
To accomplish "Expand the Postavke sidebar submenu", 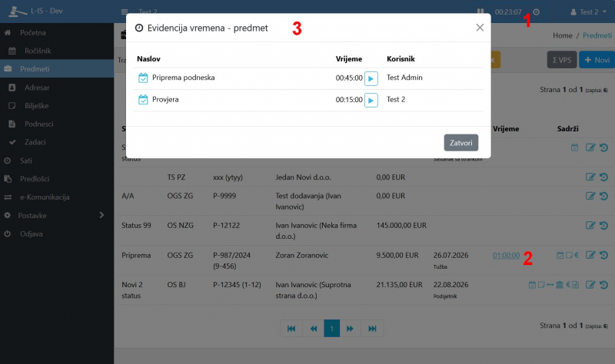I will (57, 216).
